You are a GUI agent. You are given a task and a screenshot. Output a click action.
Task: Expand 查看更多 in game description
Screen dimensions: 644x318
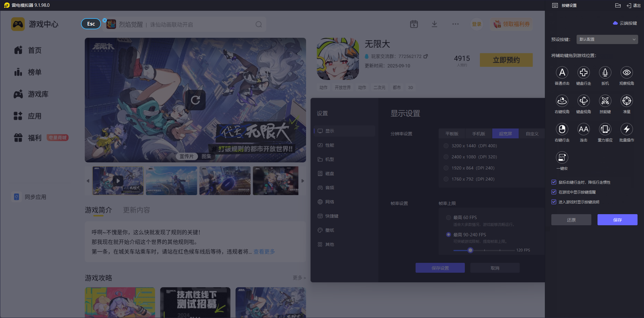(264, 252)
